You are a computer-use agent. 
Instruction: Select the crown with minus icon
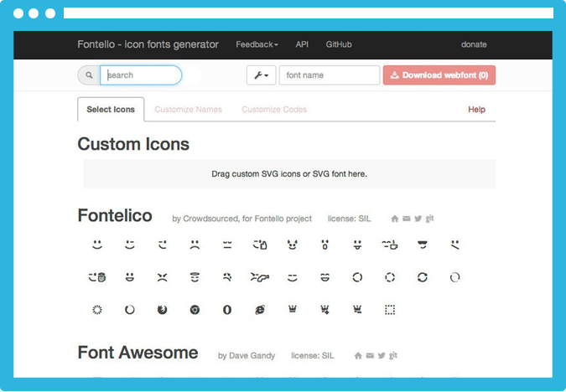pos(357,309)
